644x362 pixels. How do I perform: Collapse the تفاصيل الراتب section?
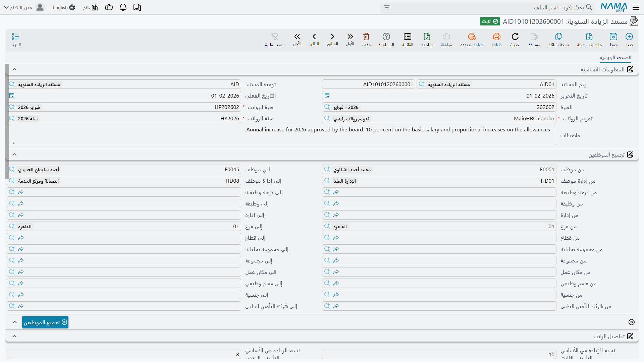coord(14,336)
